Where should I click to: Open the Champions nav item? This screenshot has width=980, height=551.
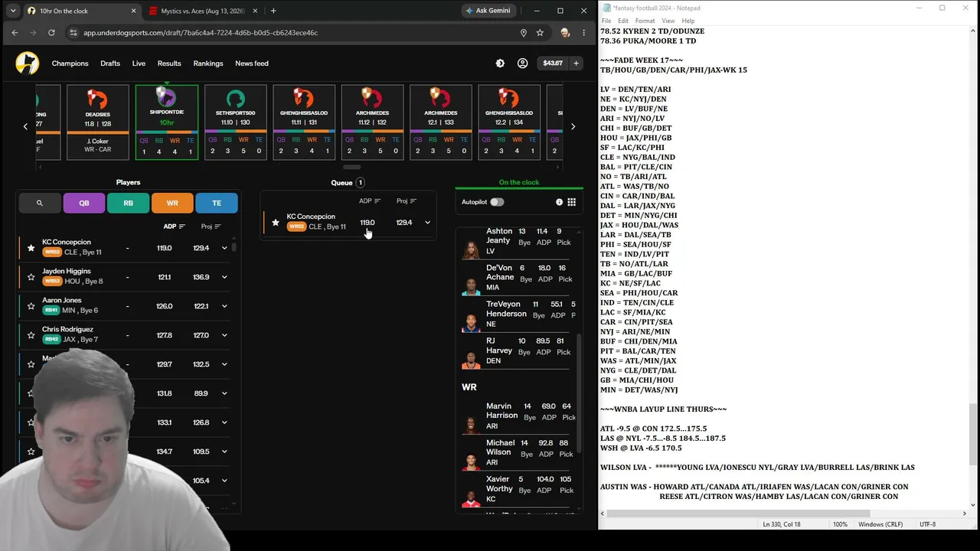(x=70, y=64)
